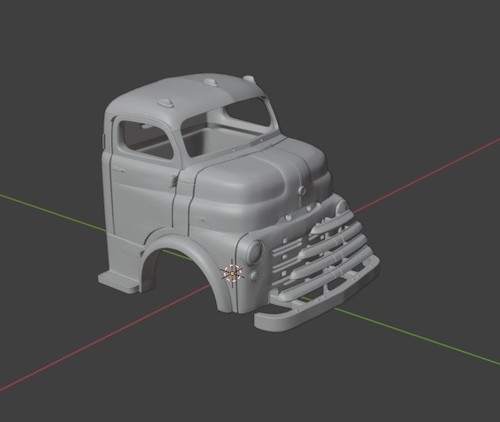
Task: Select the truck's left round headlight
Action: pos(256,251)
